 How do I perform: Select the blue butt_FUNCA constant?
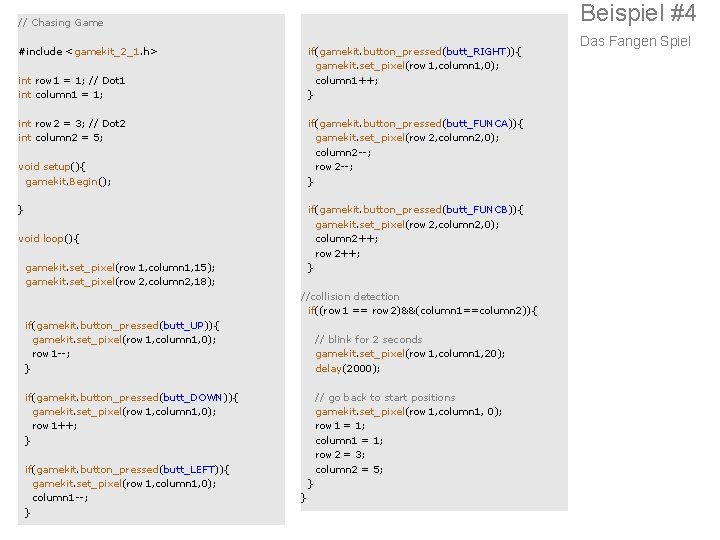[477, 124]
